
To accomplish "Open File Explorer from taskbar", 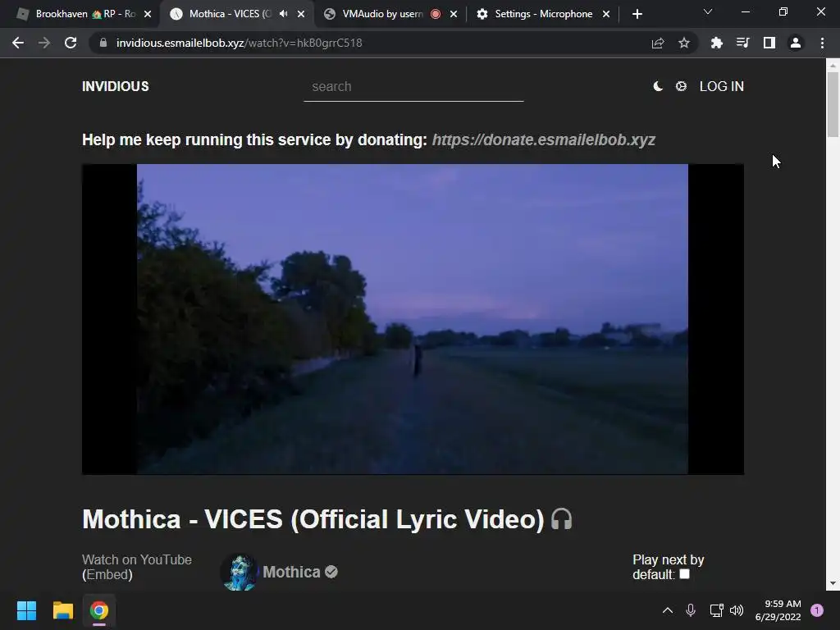I will pos(62,610).
